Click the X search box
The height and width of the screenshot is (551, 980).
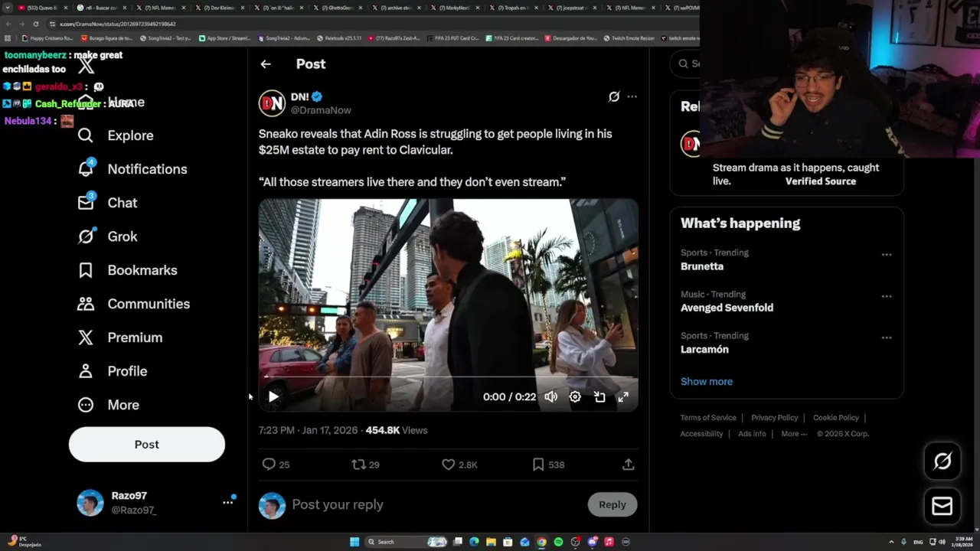(689, 64)
